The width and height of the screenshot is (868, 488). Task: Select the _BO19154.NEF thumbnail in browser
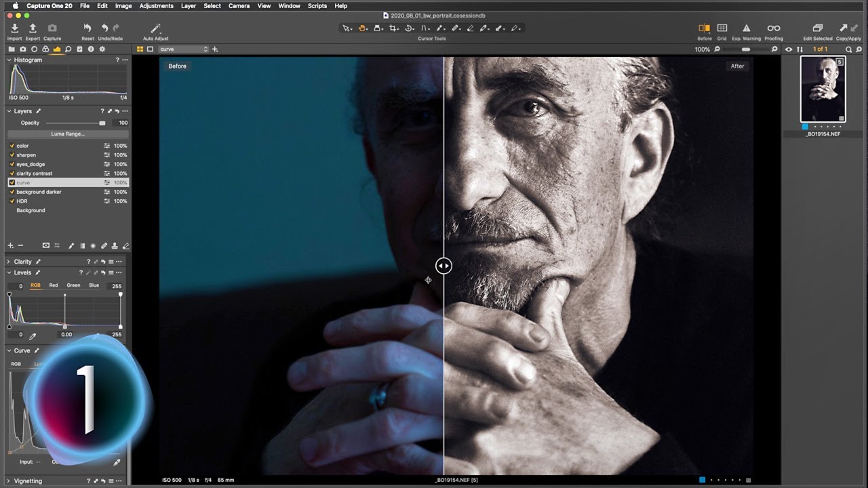pos(823,89)
